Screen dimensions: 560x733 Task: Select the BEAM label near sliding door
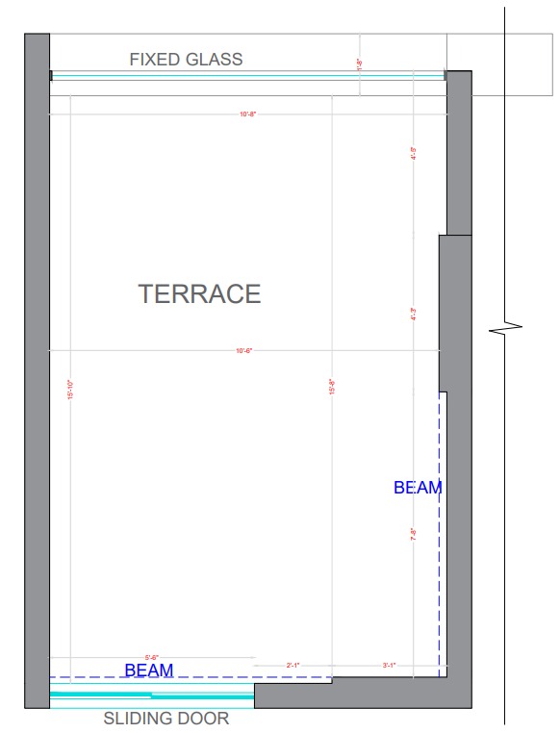(x=149, y=670)
